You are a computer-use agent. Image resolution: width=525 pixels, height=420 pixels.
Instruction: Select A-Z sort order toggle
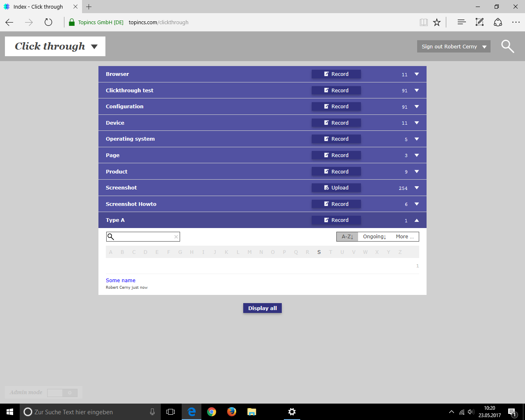click(347, 237)
